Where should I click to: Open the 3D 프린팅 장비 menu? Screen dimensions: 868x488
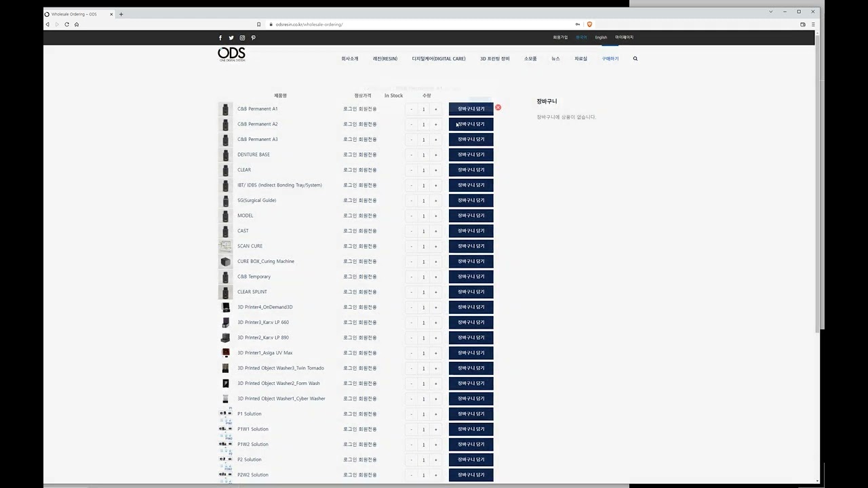tap(495, 58)
